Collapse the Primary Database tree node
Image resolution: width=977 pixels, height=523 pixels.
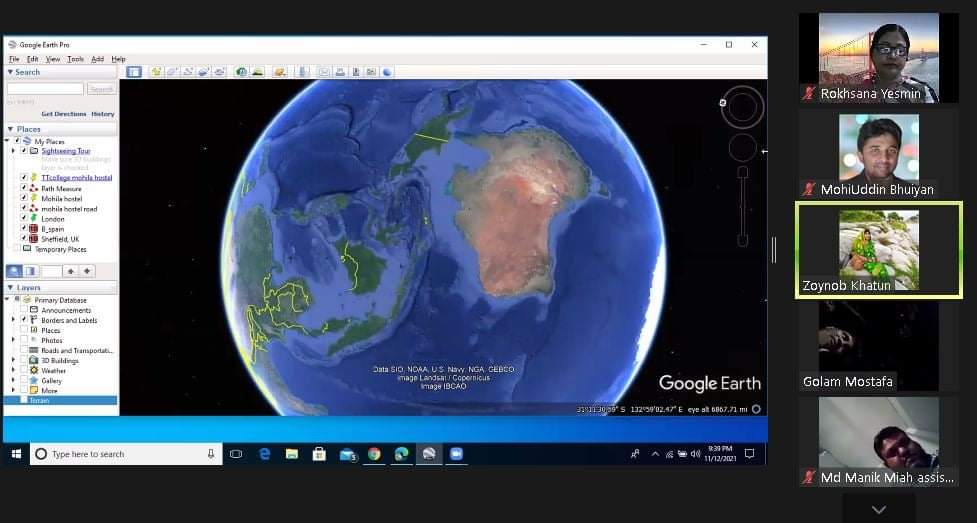click(7, 300)
